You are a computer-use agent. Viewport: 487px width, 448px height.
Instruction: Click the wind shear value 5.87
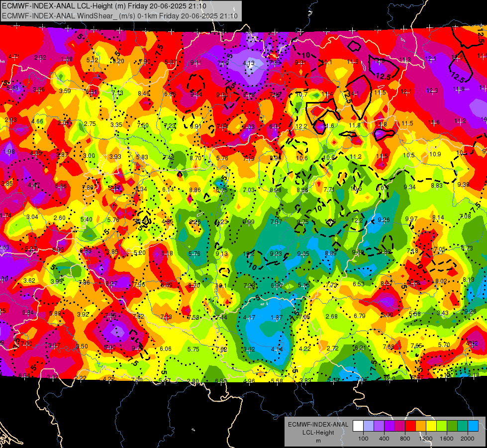tap(171, 62)
